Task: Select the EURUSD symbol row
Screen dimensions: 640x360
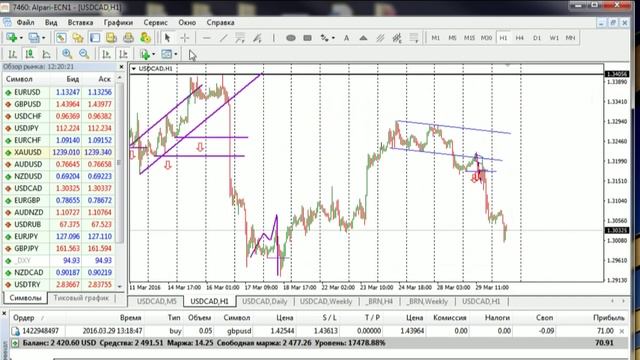Action: pos(59,92)
